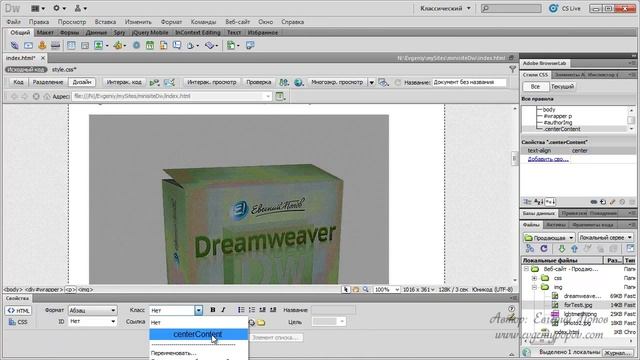Viewport: 640px width, 360px height.
Task: Collapse the img folder
Action: pyautogui.click(x=534, y=287)
